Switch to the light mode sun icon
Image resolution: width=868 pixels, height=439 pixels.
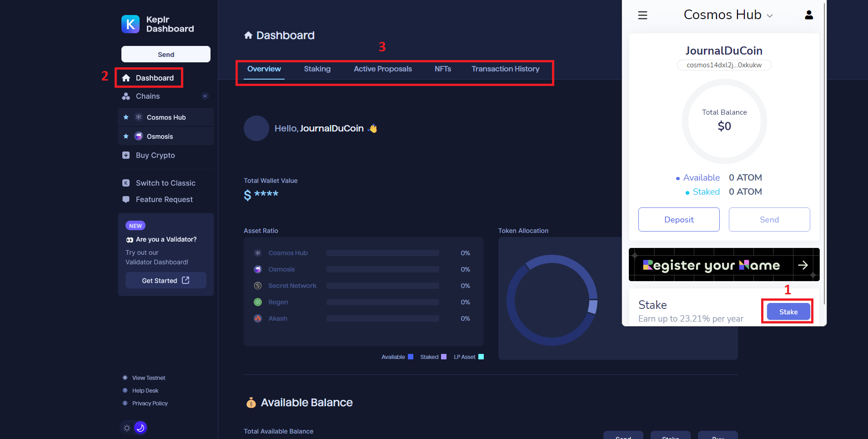pos(127,428)
